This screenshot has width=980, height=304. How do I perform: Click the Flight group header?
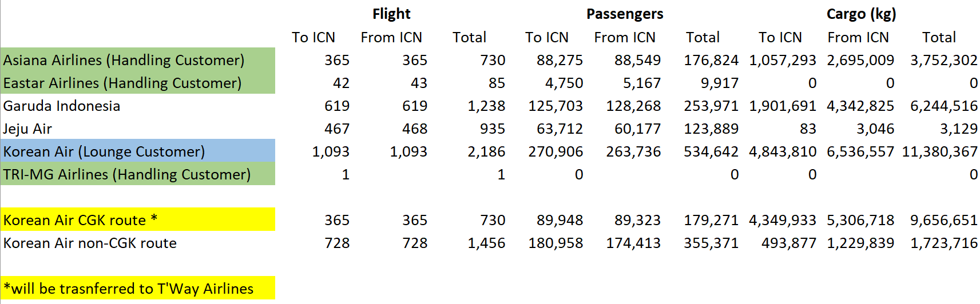391,14
